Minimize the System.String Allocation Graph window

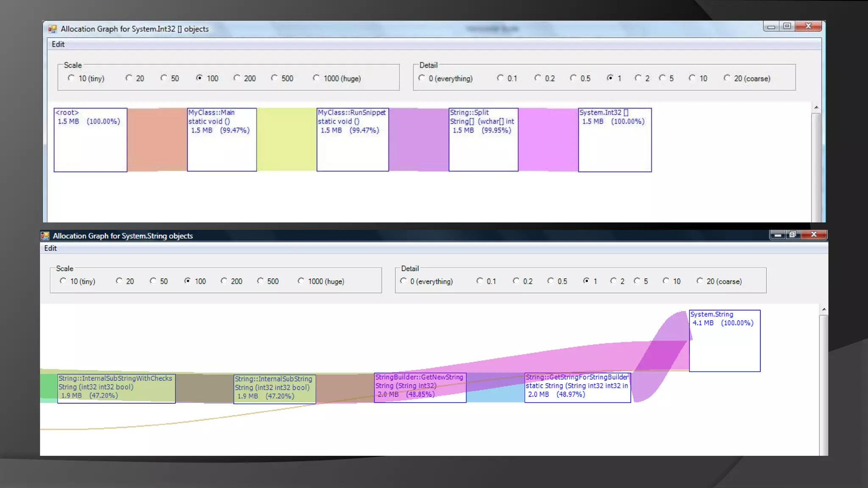778,235
